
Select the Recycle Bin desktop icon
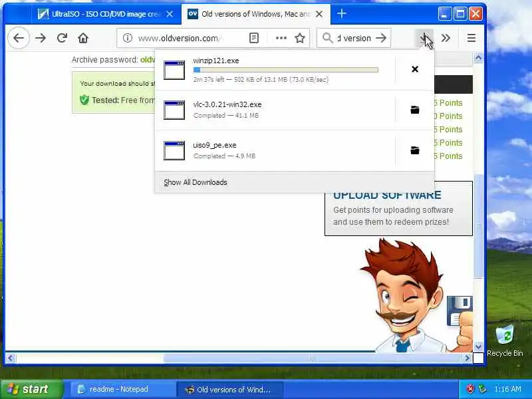coord(505,340)
